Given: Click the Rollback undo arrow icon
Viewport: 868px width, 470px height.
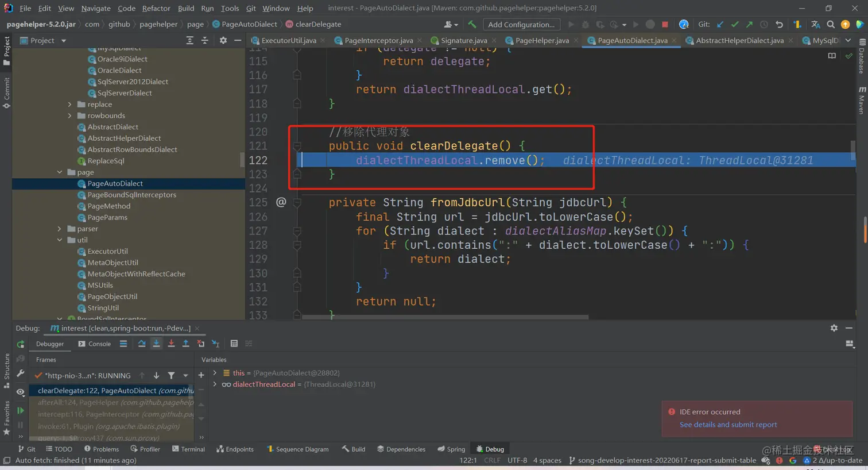Looking at the screenshot, I should click(779, 24).
